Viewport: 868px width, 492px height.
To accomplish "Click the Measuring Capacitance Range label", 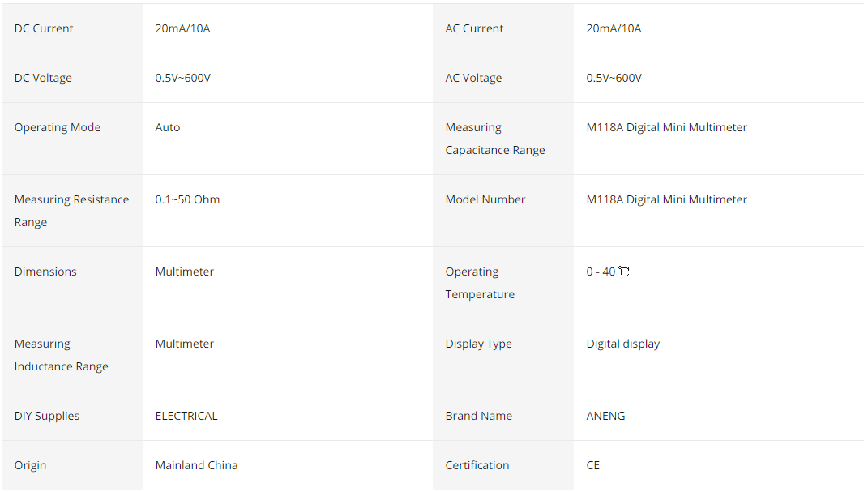I will click(495, 139).
